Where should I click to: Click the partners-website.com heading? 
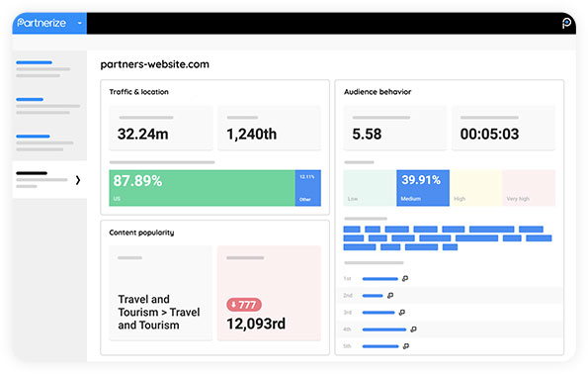point(154,64)
